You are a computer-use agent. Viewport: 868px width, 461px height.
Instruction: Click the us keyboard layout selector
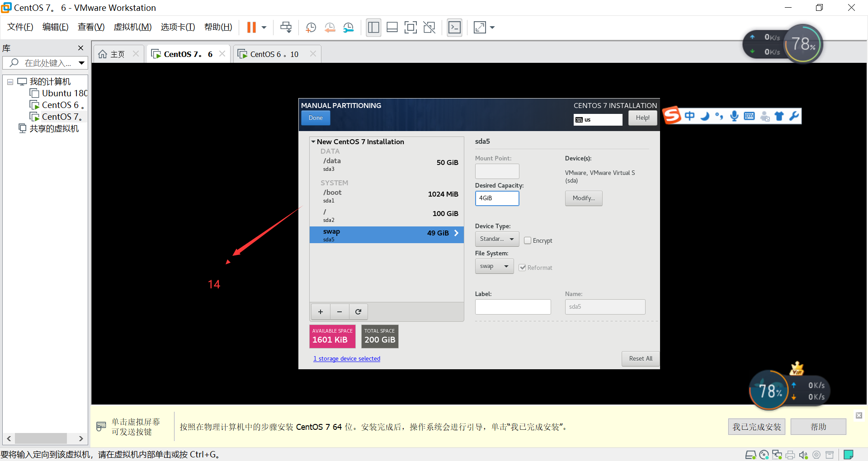pos(598,119)
